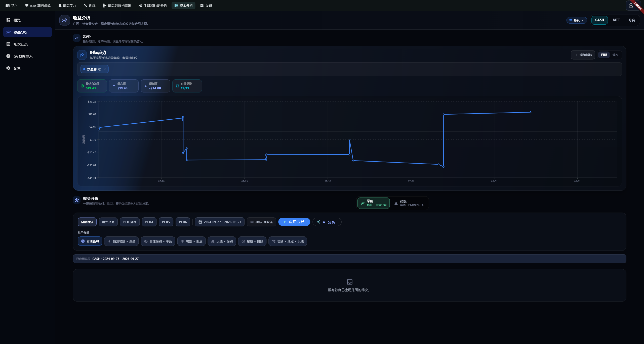Click the 应用分析 button
The width and height of the screenshot is (644, 344).
294,222
